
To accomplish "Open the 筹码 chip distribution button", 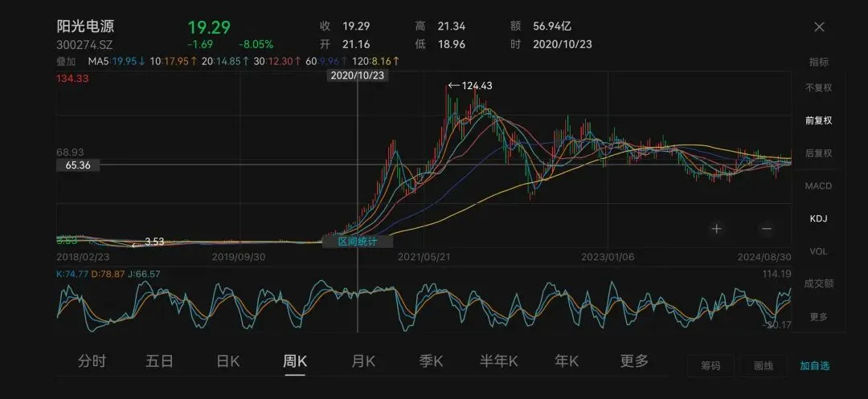I will (710, 365).
